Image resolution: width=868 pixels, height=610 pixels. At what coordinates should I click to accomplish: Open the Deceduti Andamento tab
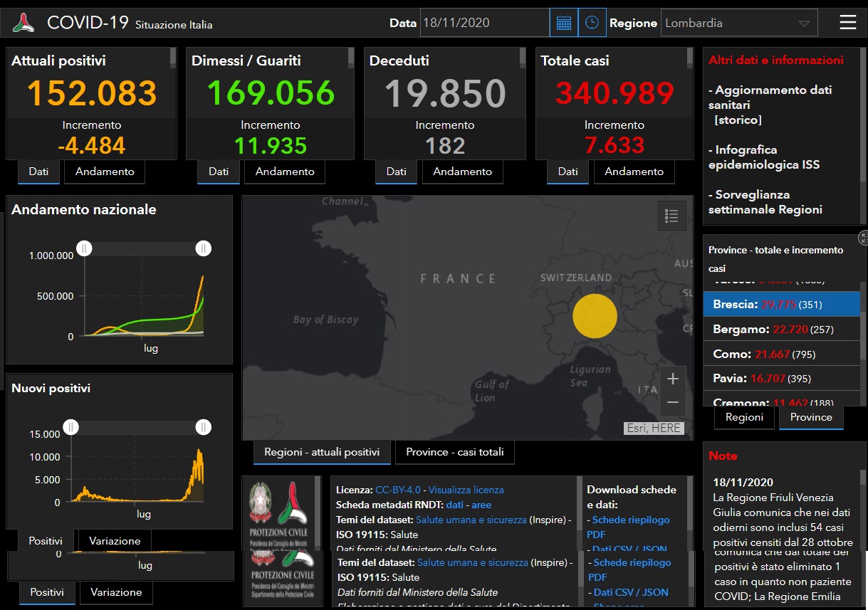pyautogui.click(x=462, y=172)
